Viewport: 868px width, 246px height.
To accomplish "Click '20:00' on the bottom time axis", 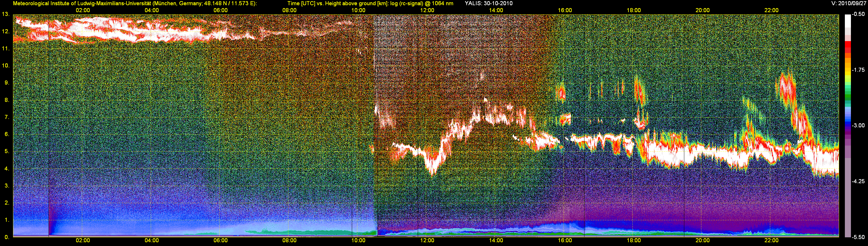I will (703, 240).
